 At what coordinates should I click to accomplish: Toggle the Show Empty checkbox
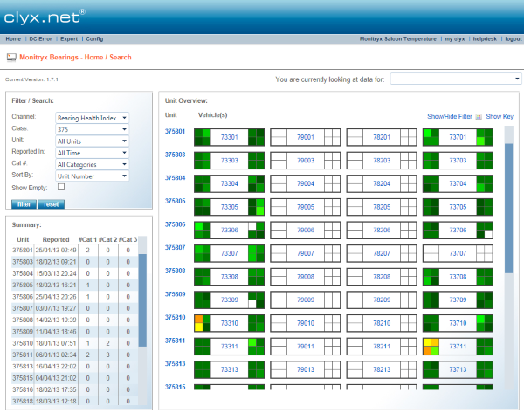(x=61, y=187)
